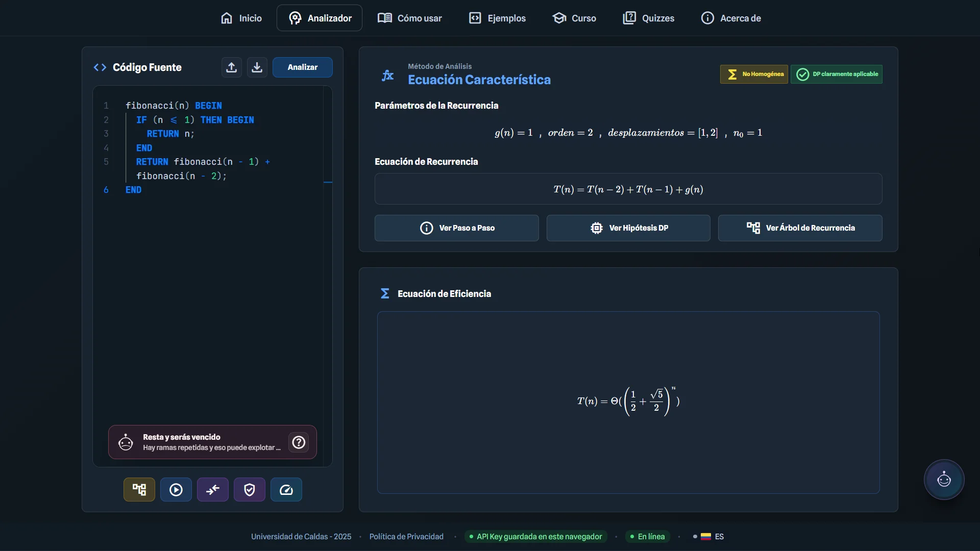Image resolution: width=980 pixels, height=551 pixels.
Task: Click the Colombian flag language selector
Action: click(x=709, y=537)
